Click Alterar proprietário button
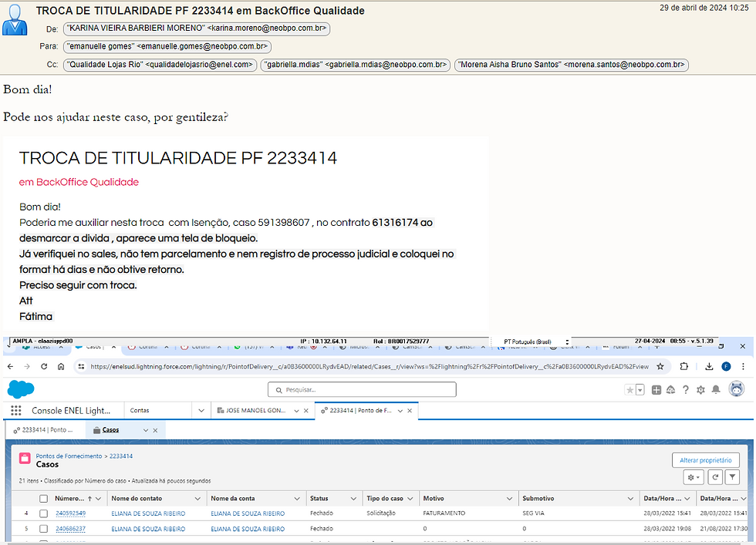756x545 pixels. [706, 460]
